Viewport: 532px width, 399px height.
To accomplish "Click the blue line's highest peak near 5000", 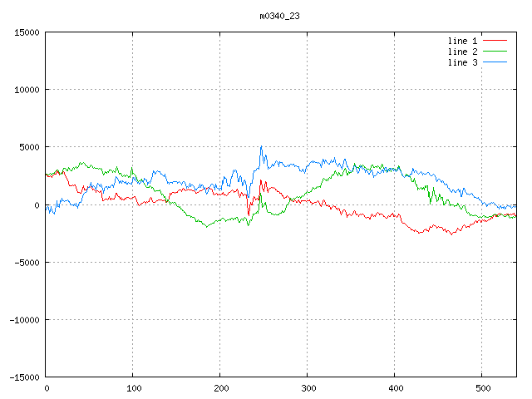I will pyautogui.click(x=261, y=146).
